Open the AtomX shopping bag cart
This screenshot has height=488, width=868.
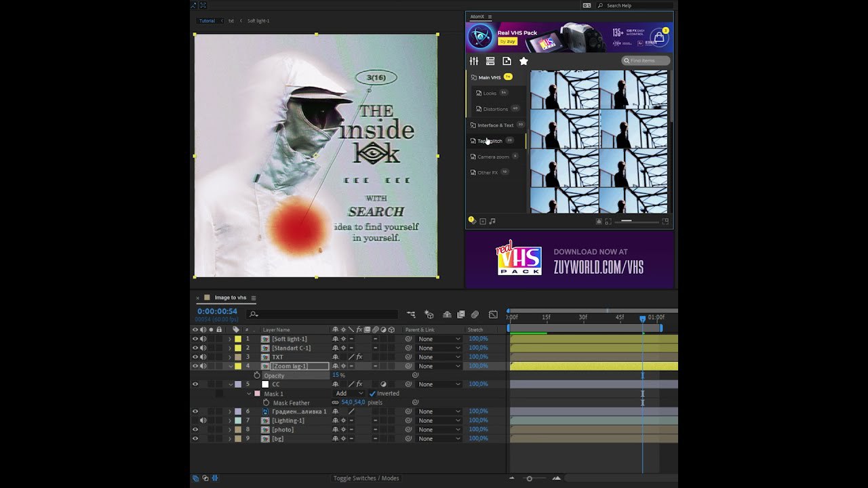tap(658, 37)
